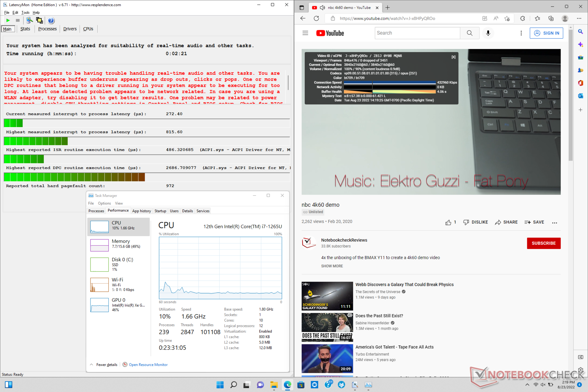The width and height of the screenshot is (588, 392).
Task: Open Edge profile avatar icon
Action: (565, 18)
